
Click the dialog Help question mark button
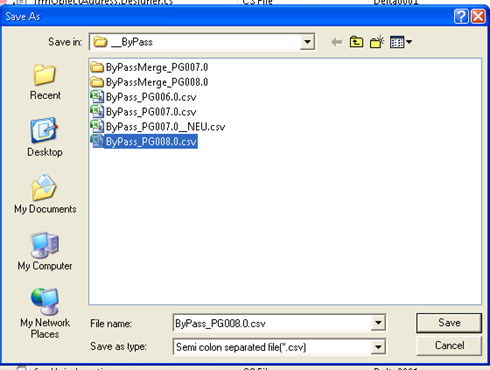(x=461, y=16)
